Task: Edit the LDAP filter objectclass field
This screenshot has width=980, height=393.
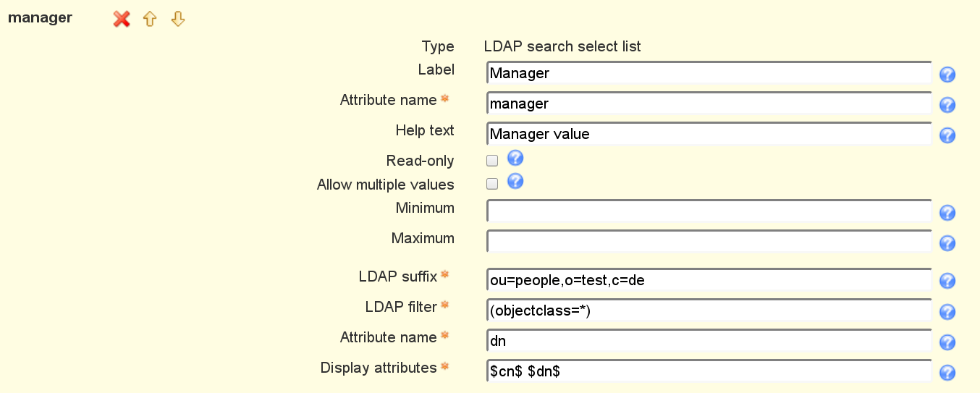Action: coord(709,310)
